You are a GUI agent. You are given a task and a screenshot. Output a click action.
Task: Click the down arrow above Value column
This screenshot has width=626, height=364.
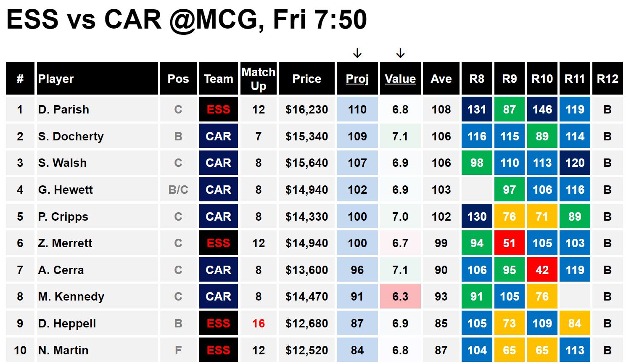coord(400,53)
